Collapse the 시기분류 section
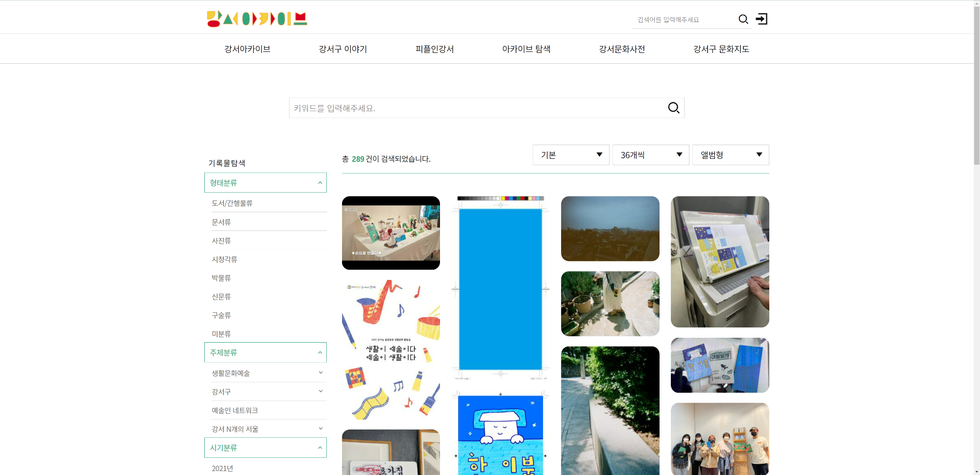 [x=319, y=448]
